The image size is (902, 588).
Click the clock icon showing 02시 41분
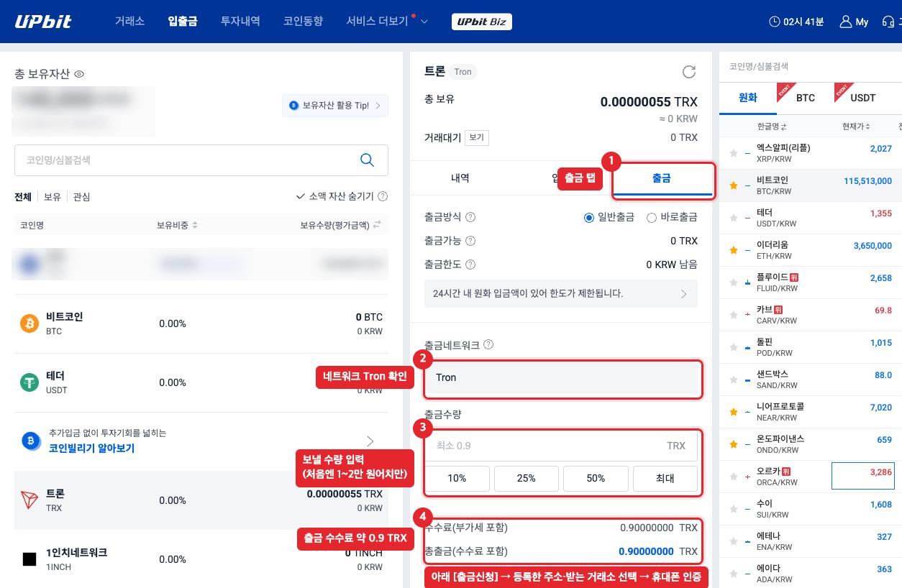pyautogui.click(x=774, y=22)
